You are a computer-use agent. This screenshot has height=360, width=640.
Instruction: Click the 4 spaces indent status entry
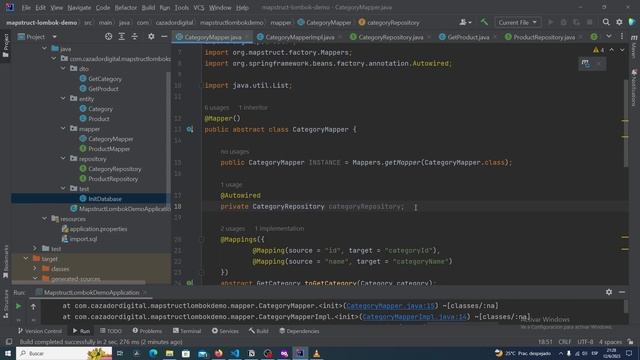610,342
